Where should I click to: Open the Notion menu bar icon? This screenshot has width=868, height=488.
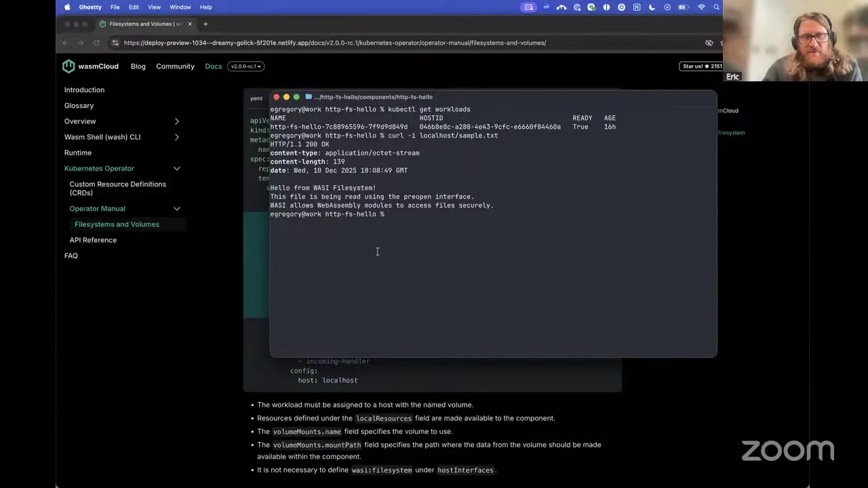[x=637, y=7]
